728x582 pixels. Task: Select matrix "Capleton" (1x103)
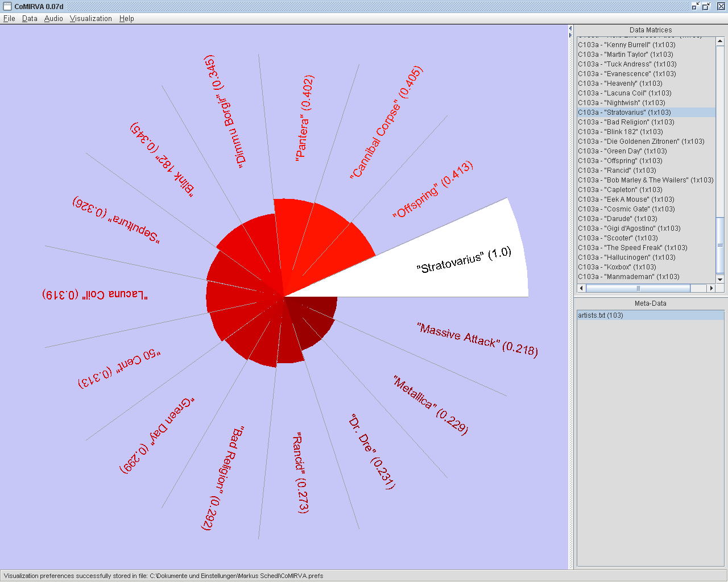point(646,190)
